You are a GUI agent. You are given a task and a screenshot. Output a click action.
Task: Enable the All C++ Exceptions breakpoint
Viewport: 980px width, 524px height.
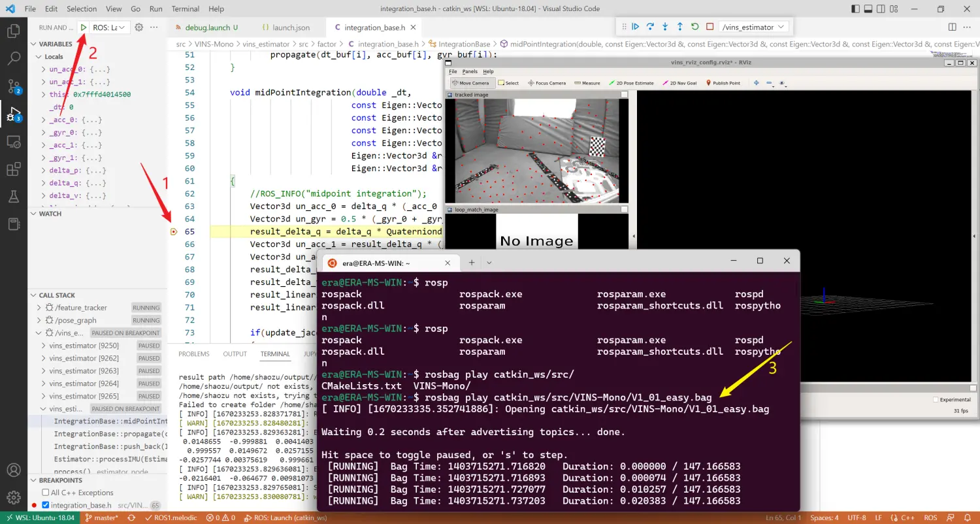(x=46, y=493)
